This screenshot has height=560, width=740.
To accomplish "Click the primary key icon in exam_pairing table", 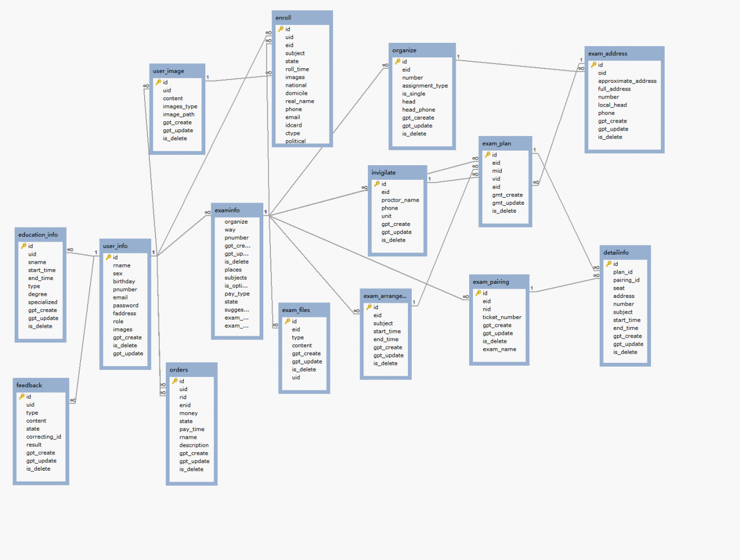I will click(x=478, y=293).
